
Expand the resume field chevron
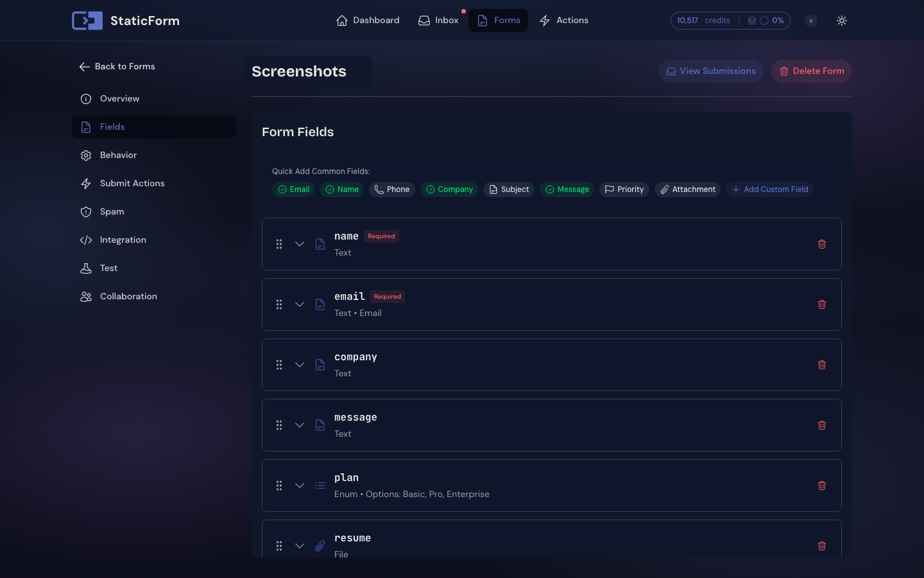[300, 546]
